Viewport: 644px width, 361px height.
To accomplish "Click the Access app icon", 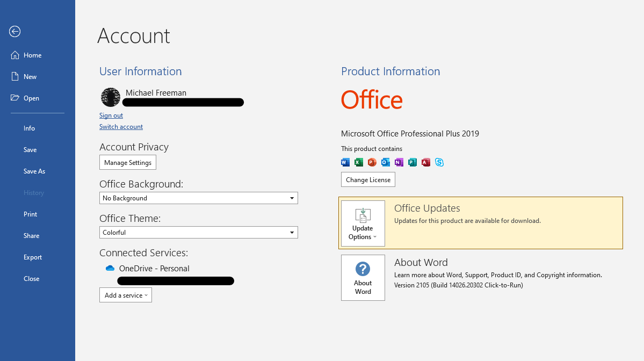I will (x=426, y=162).
